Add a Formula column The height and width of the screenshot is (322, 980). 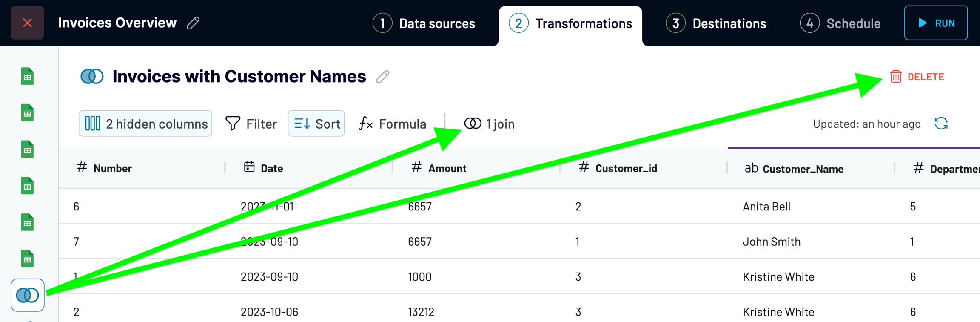(x=392, y=124)
